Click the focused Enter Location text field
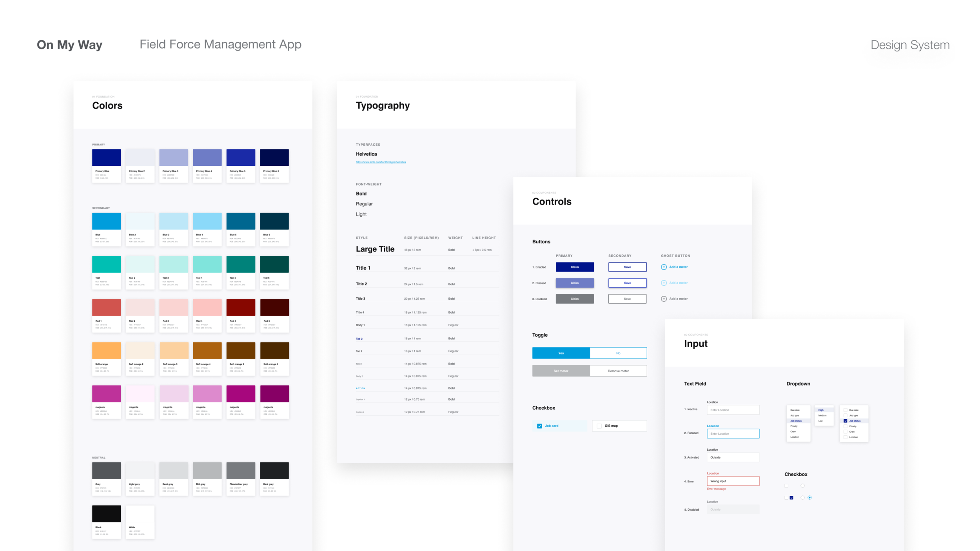The width and height of the screenshot is (980, 551). [733, 434]
